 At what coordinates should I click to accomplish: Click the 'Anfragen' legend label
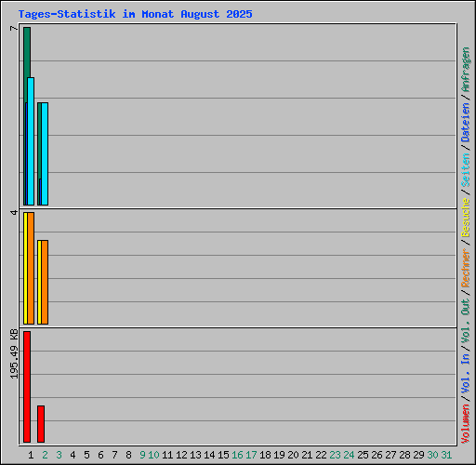coord(466,70)
